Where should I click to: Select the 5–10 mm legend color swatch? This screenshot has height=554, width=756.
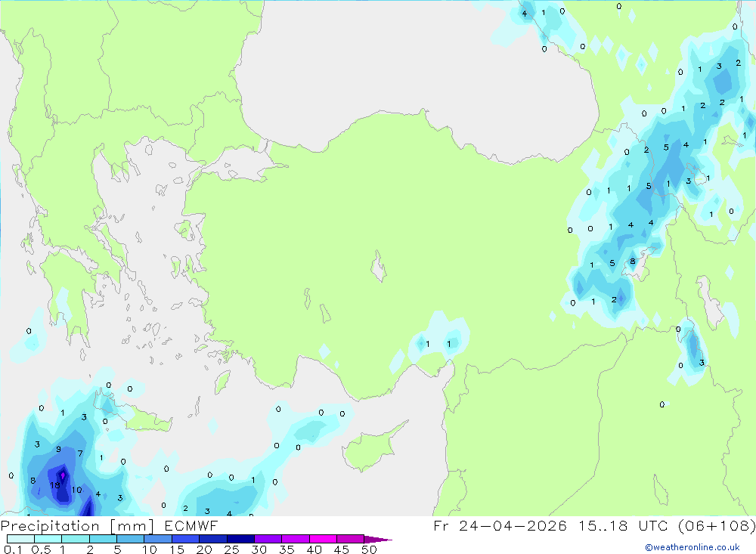130,539
